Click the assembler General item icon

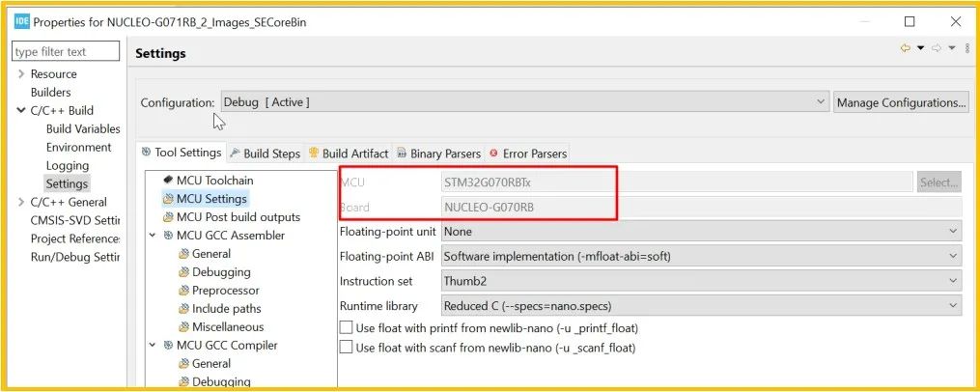183,254
